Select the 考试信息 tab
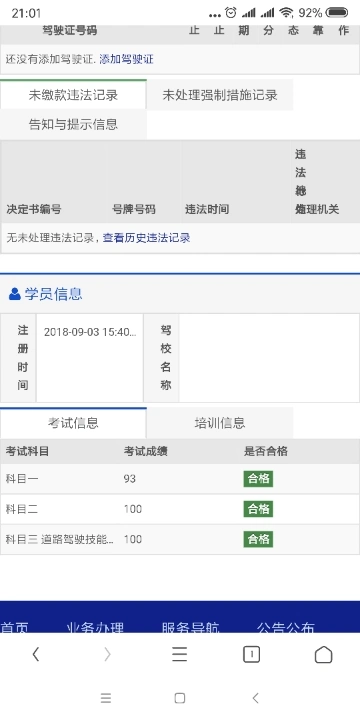The width and height of the screenshot is (360, 720). click(x=73, y=422)
